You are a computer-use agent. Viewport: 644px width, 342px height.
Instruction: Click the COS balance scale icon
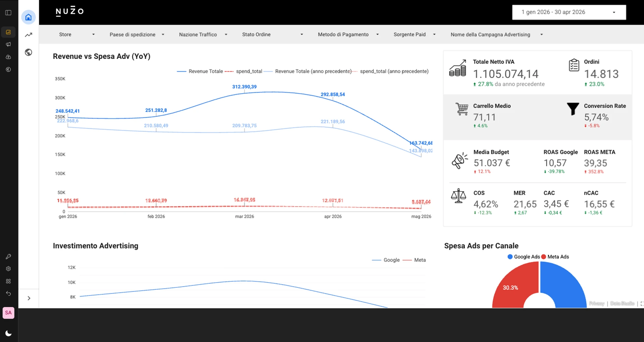(459, 196)
